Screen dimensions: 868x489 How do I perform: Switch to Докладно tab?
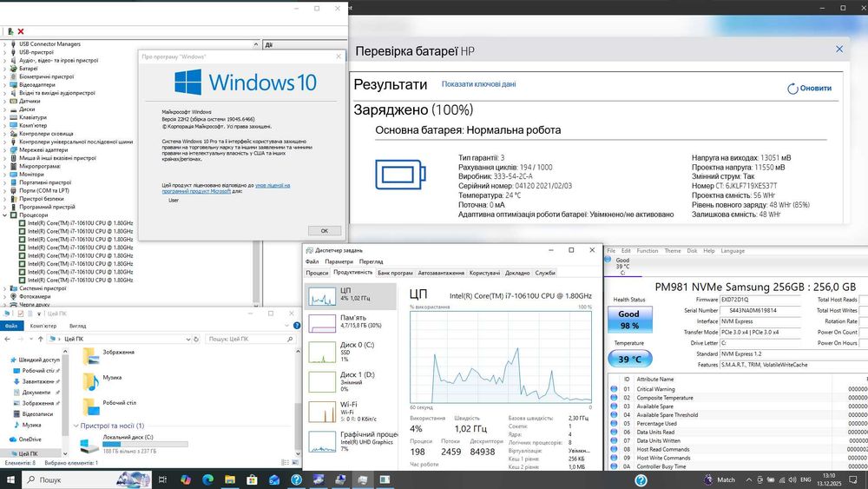(517, 273)
